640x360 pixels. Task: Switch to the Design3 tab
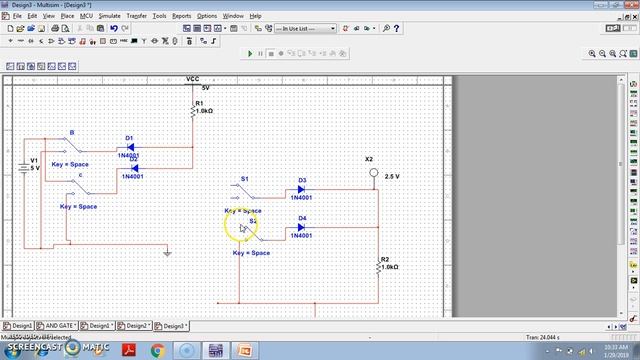[171, 326]
